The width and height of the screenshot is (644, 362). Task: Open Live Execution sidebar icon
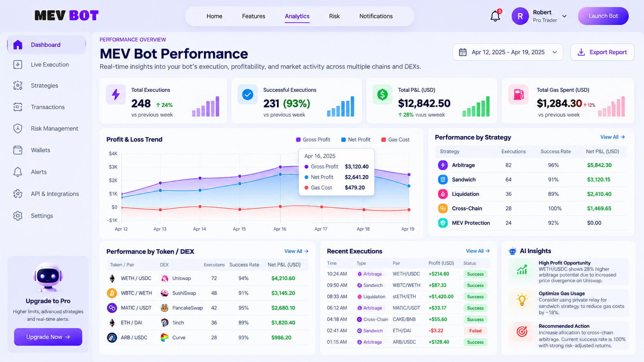(18, 65)
